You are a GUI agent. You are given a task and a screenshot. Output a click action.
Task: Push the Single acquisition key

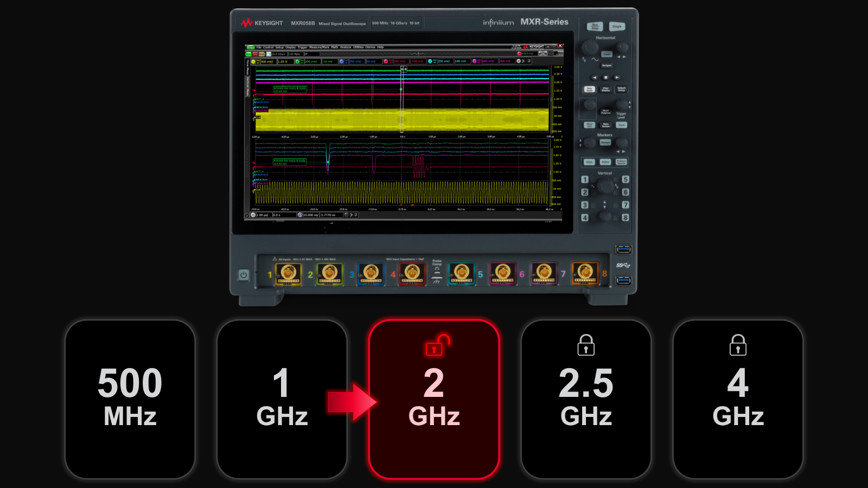[x=617, y=26]
